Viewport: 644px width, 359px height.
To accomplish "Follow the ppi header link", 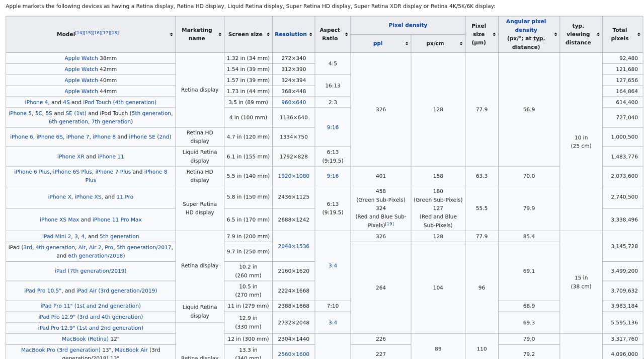I will (x=378, y=43).
